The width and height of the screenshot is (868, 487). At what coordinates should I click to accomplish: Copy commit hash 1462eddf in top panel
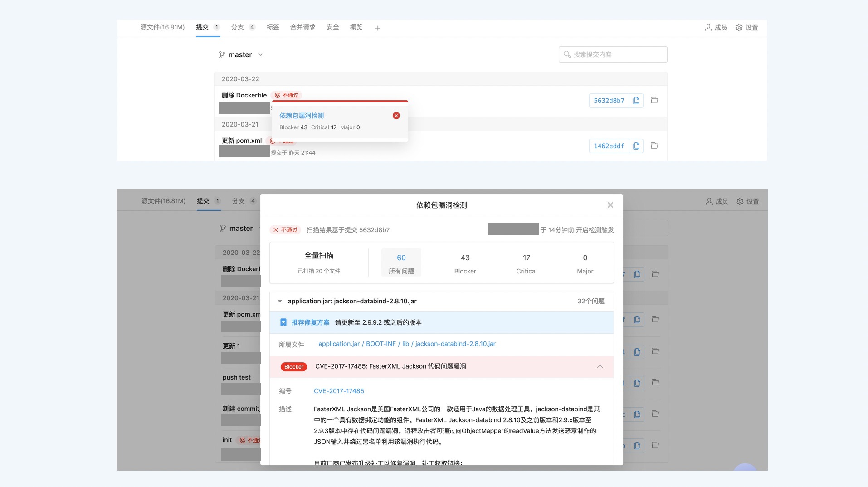coord(636,146)
